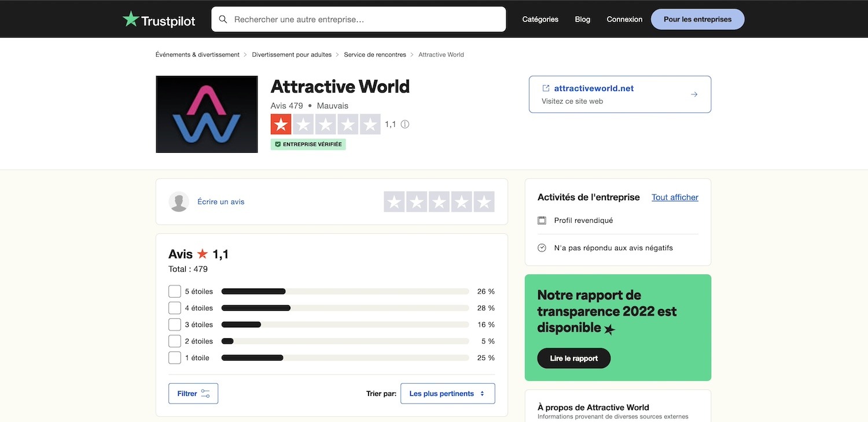This screenshot has width=868, height=422.
Task: Enable the 2 étoiles review filter
Action: 174,340
